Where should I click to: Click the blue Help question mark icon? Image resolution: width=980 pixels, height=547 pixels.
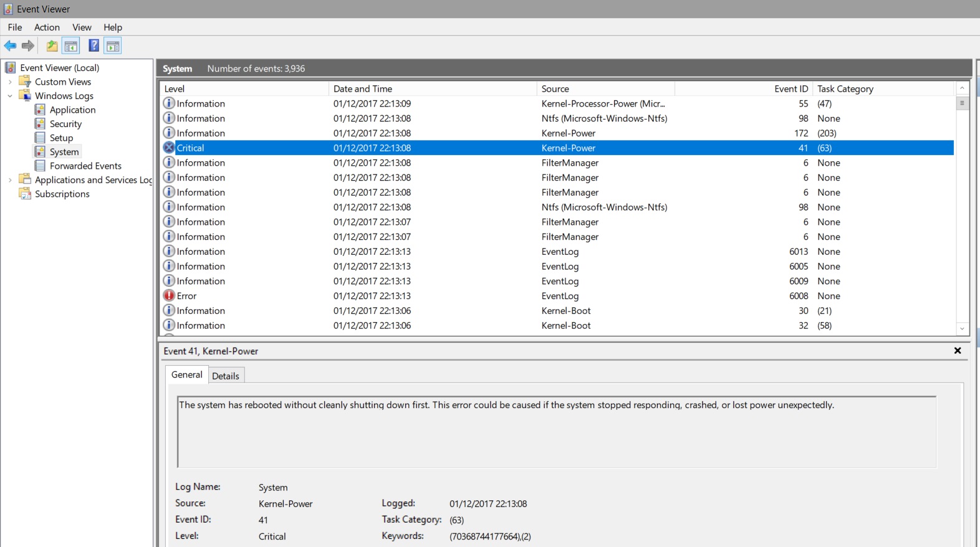(94, 45)
